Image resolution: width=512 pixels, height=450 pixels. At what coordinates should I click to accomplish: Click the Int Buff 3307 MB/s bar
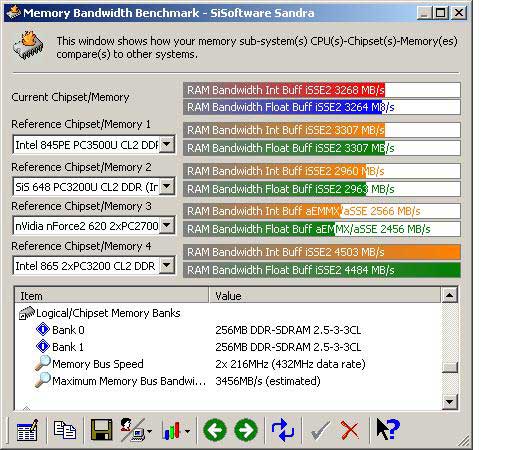click(322, 130)
